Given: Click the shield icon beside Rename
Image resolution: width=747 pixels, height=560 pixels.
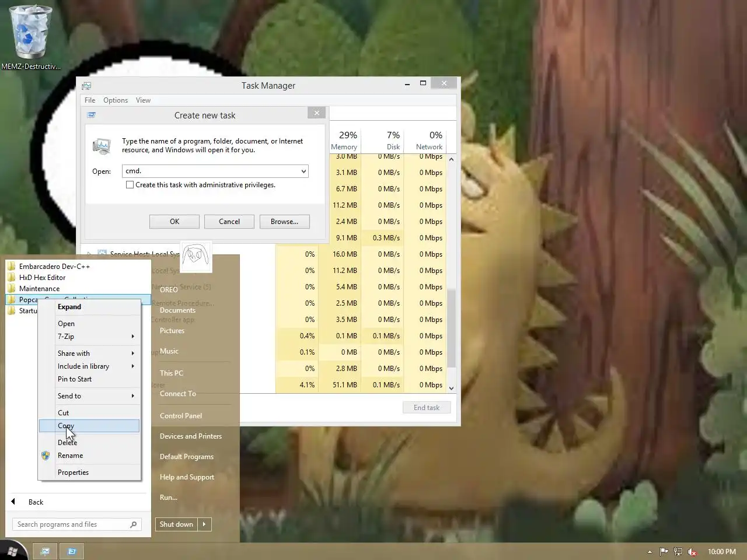Looking at the screenshot, I should click(x=46, y=456).
